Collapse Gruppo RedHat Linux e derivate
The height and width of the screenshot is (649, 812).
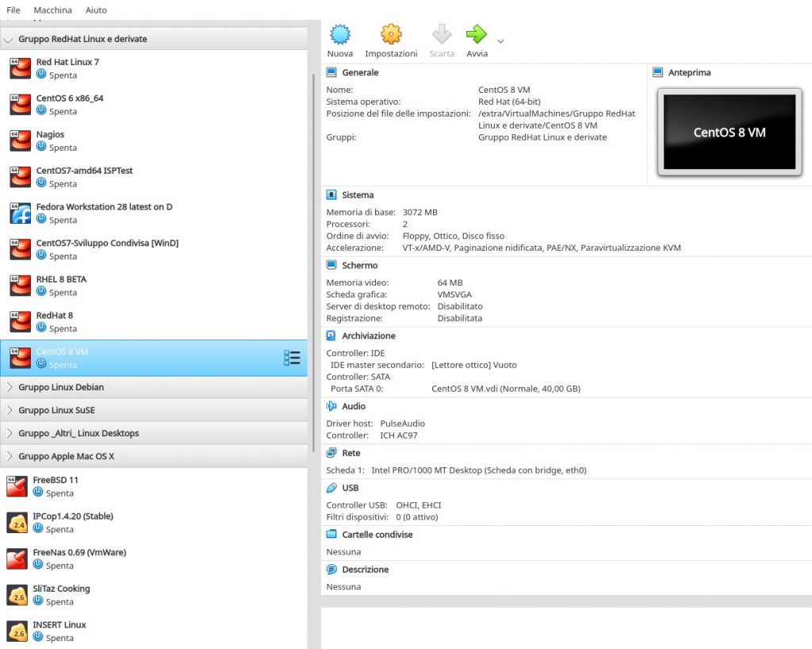click(x=8, y=40)
